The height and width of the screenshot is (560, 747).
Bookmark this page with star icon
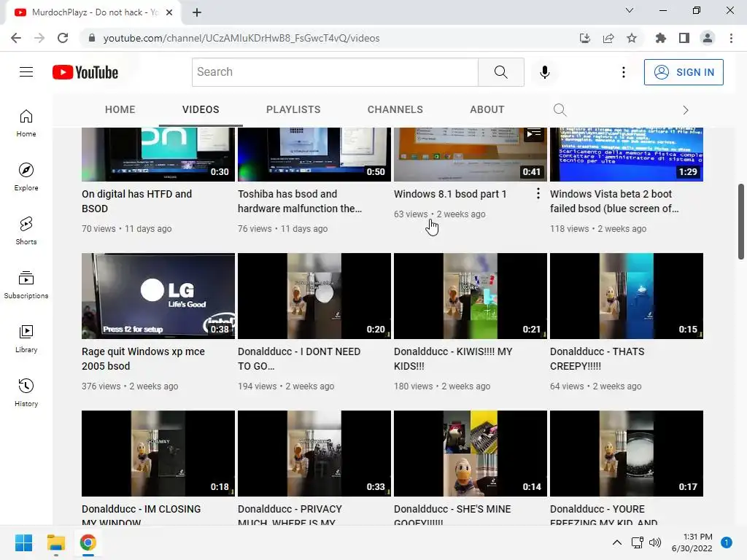click(x=632, y=38)
